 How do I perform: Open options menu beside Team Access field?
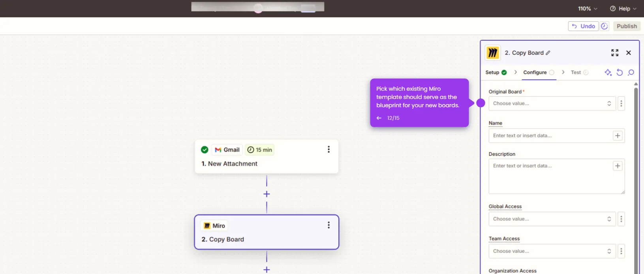pos(621,251)
